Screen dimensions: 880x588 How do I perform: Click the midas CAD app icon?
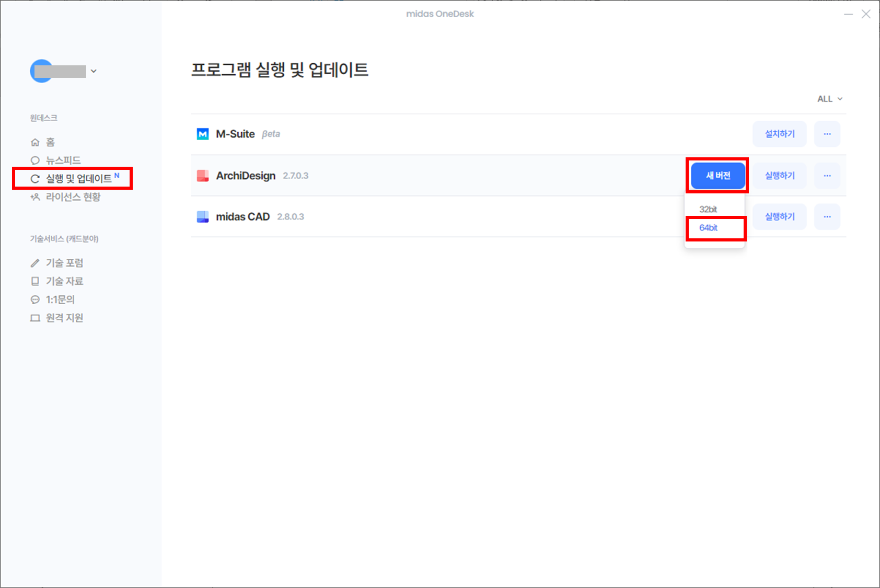coord(203,217)
